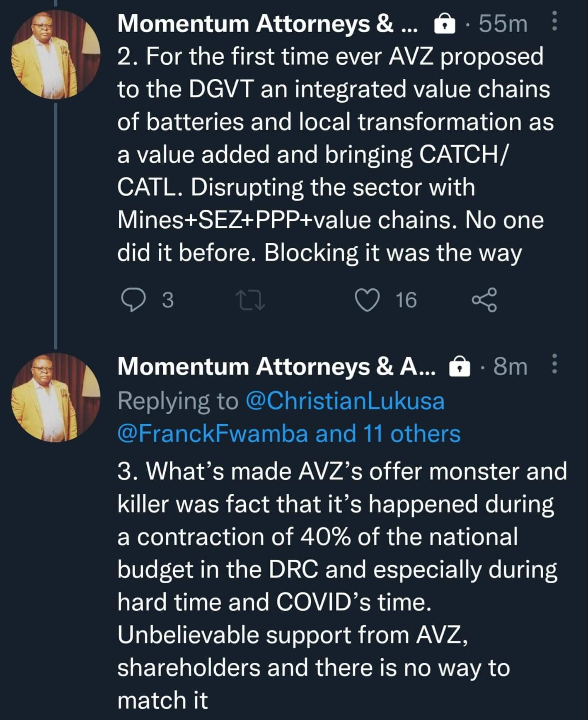Click the 16 likes count
The image size is (588, 720).
click(x=406, y=300)
